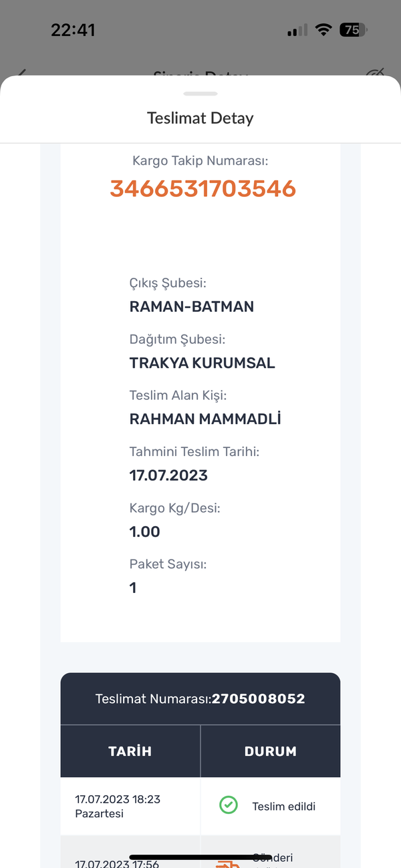This screenshot has height=868, width=401.
Task: Tap the battery indicator showing 75
Action: tap(354, 29)
